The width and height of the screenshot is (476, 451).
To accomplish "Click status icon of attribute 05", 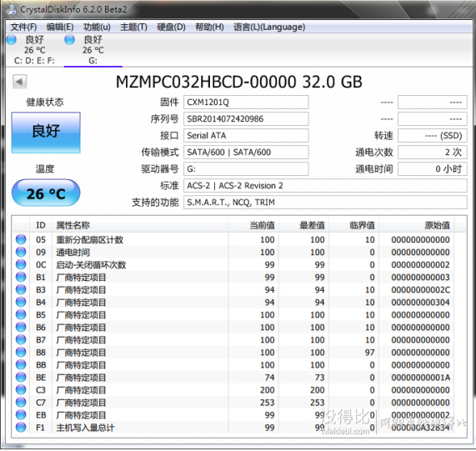I will [x=21, y=239].
